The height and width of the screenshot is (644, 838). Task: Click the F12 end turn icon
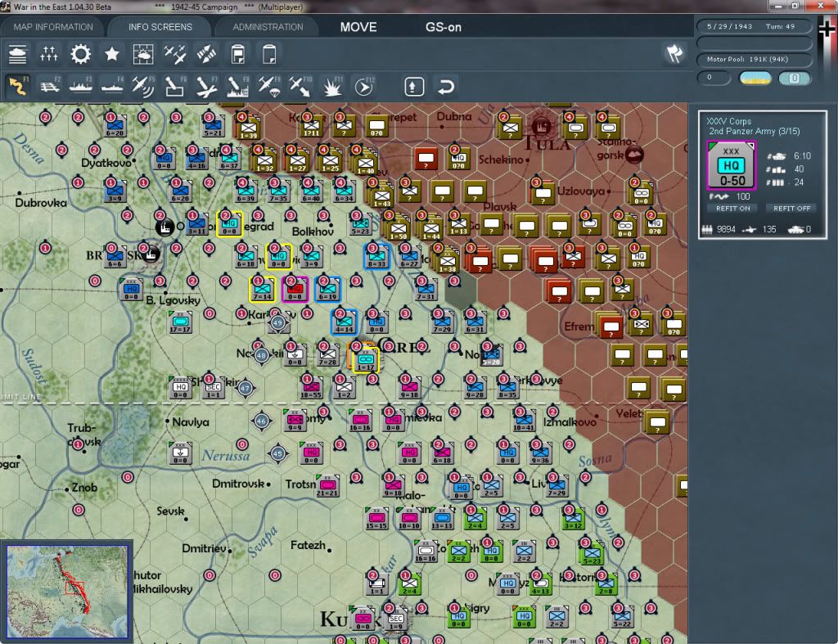pyautogui.click(x=364, y=86)
